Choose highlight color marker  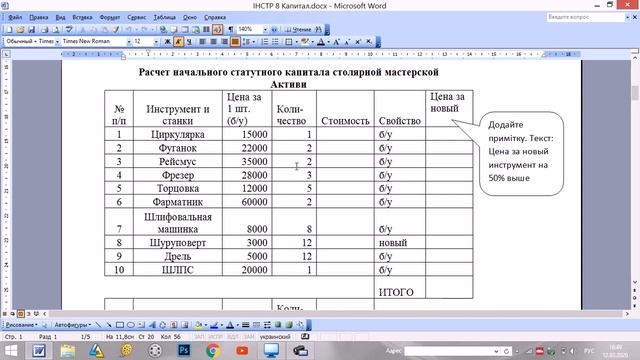tap(304, 42)
